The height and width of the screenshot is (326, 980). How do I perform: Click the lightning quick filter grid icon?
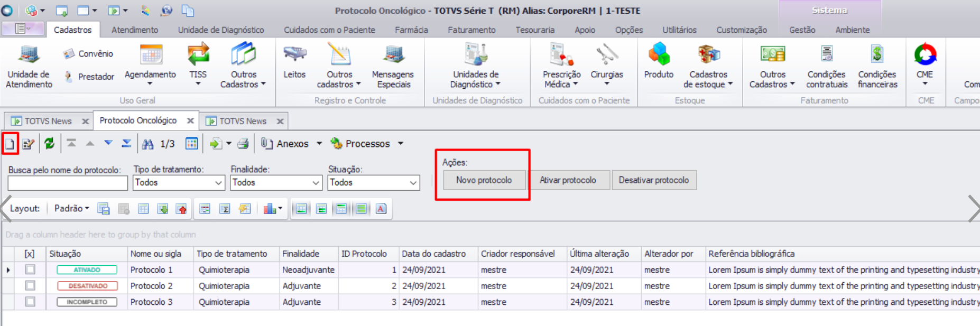pos(244,209)
